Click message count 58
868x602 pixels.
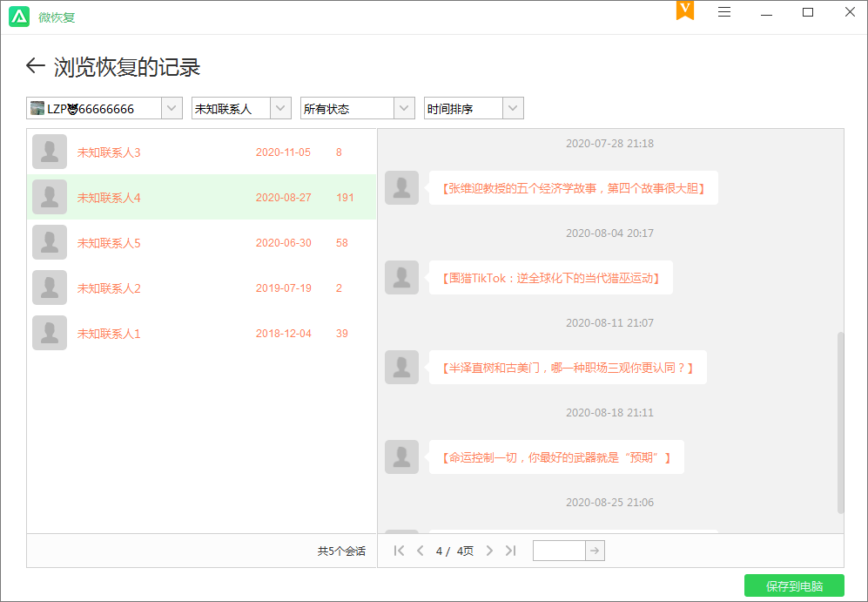coord(341,243)
